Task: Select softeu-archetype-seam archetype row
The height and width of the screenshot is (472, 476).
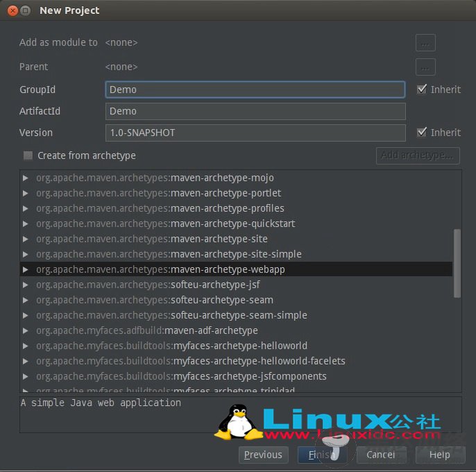Action: point(237,300)
